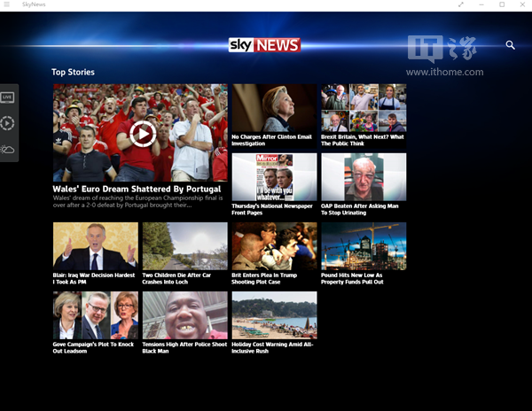Viewport: 532px width, 411px height.
Task: Open the beach holiday story thumbnail
Action: [275, 315]
